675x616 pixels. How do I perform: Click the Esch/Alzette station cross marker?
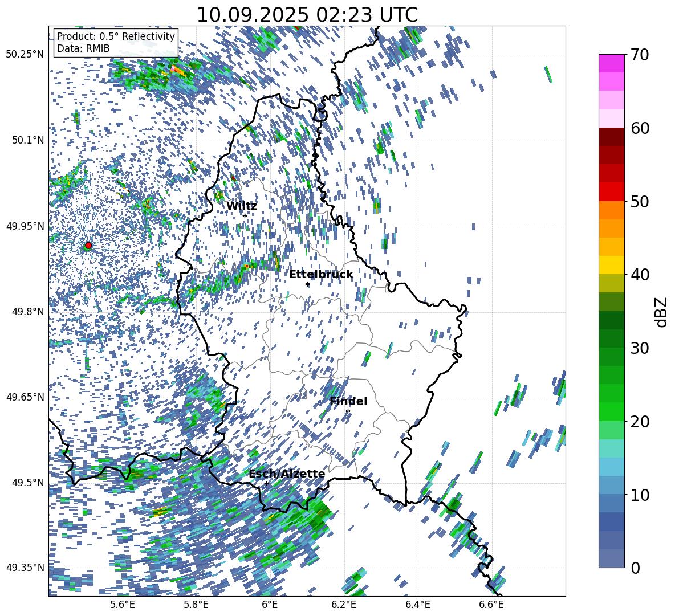pyautogui.click(x=266, y=483)
